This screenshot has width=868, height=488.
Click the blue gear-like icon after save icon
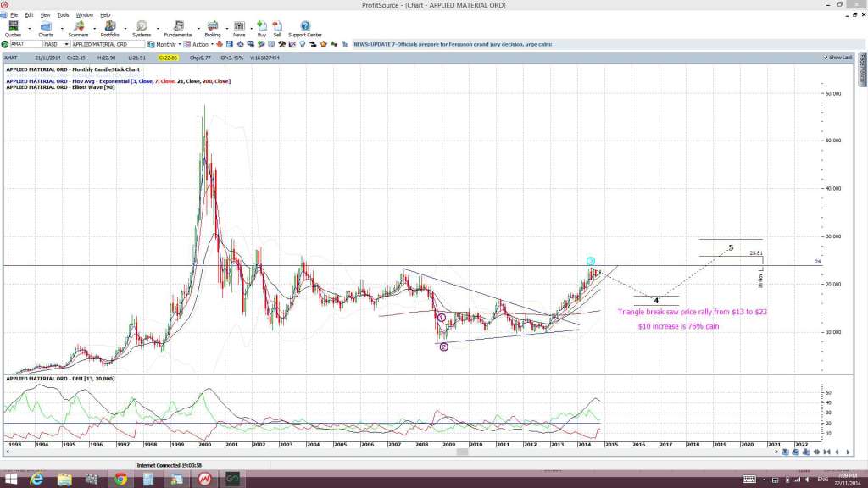241,44
